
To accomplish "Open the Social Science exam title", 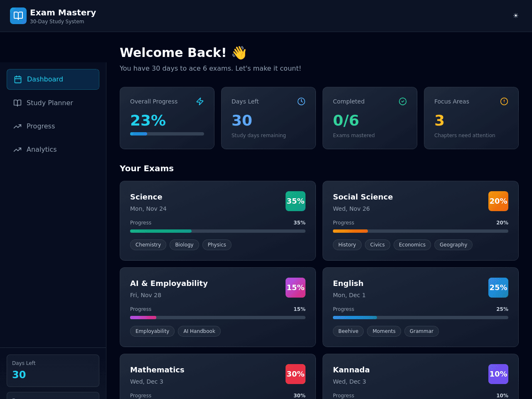I will 363,197.
